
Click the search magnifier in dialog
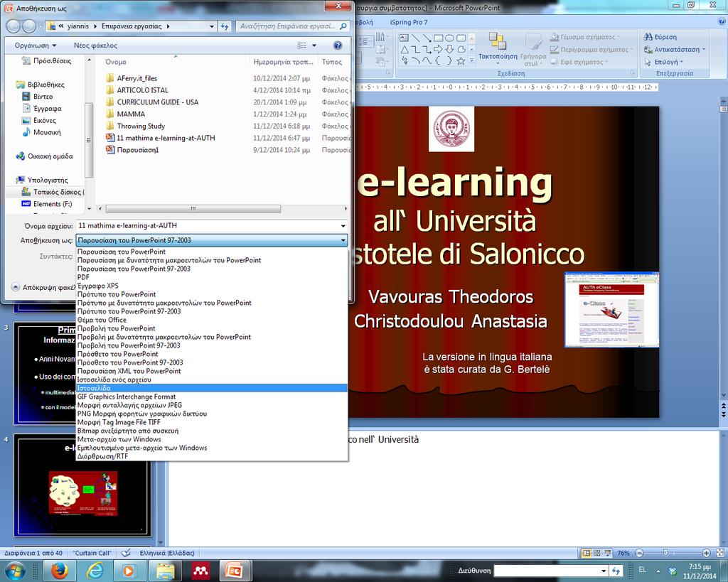pyautogui.click(x=343, y=26)
